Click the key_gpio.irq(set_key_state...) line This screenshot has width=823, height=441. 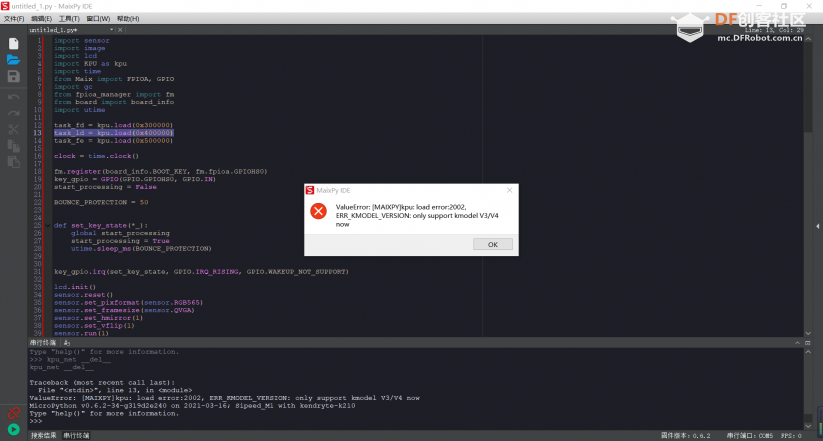pyautogui.click(x=201, y=272)
